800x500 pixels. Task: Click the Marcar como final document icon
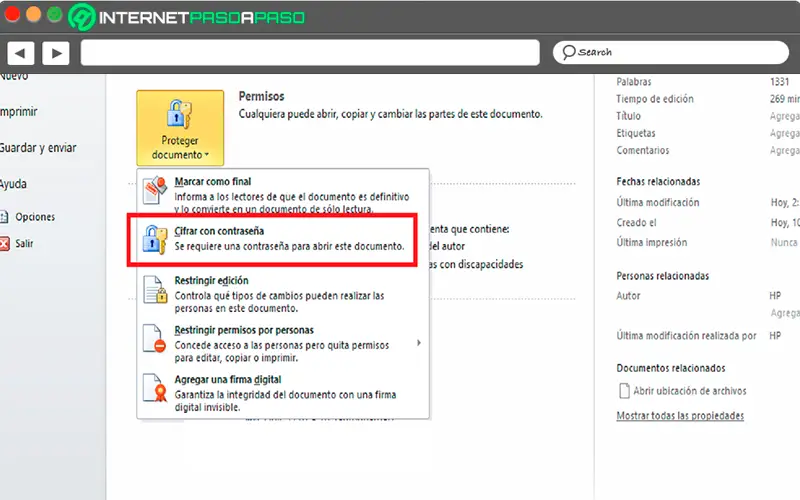pos(155,190)
